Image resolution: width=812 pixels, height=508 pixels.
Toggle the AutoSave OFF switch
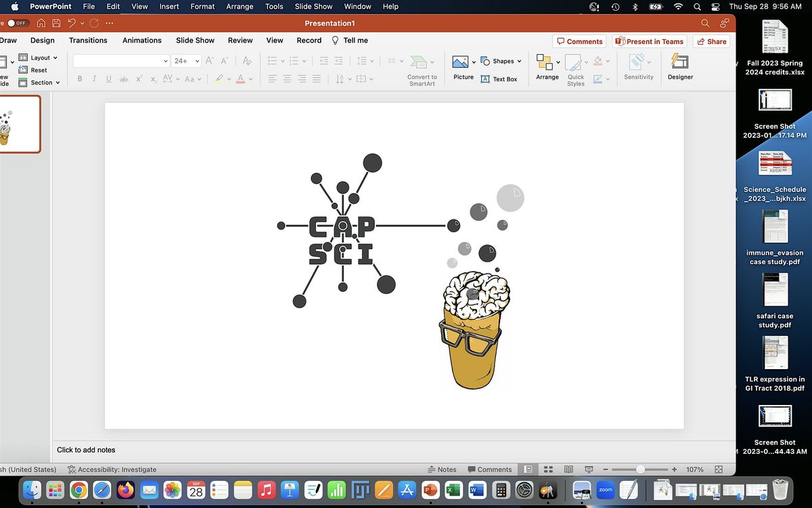click(x=18, y=22)
